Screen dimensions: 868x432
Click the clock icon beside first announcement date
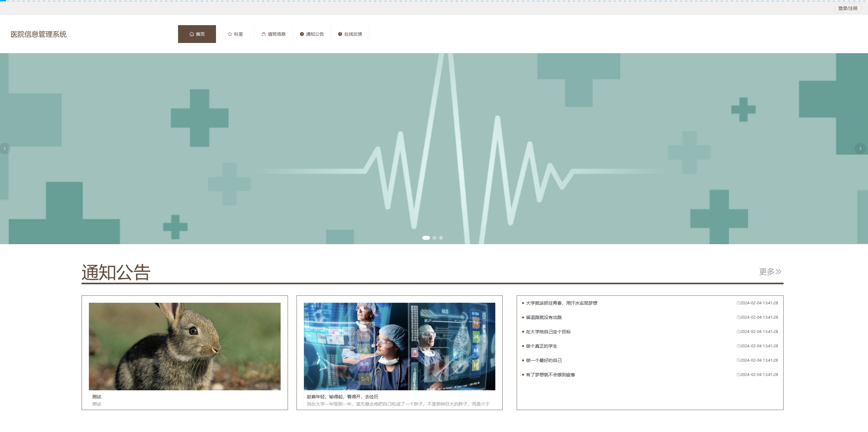pyautogui.click(x=738, y=303)
